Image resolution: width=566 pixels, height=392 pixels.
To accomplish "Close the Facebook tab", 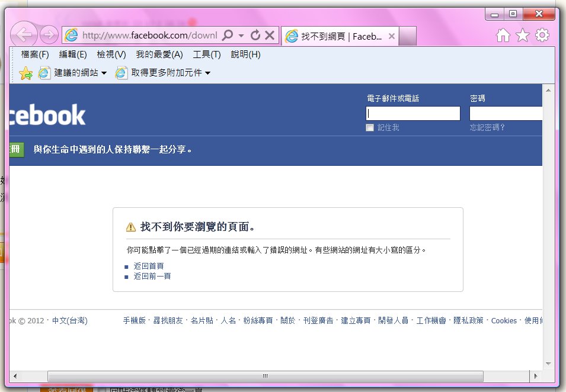I will (391, 36).
